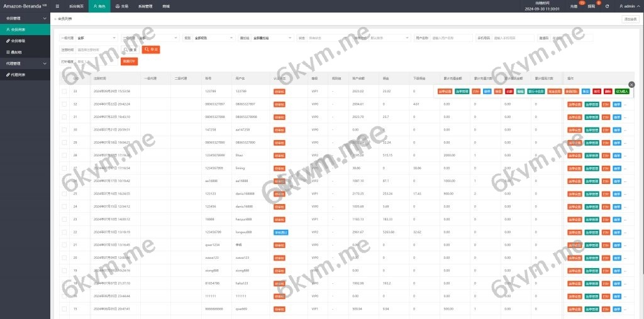
Task: Click the add member button
Action: point(630,19)
